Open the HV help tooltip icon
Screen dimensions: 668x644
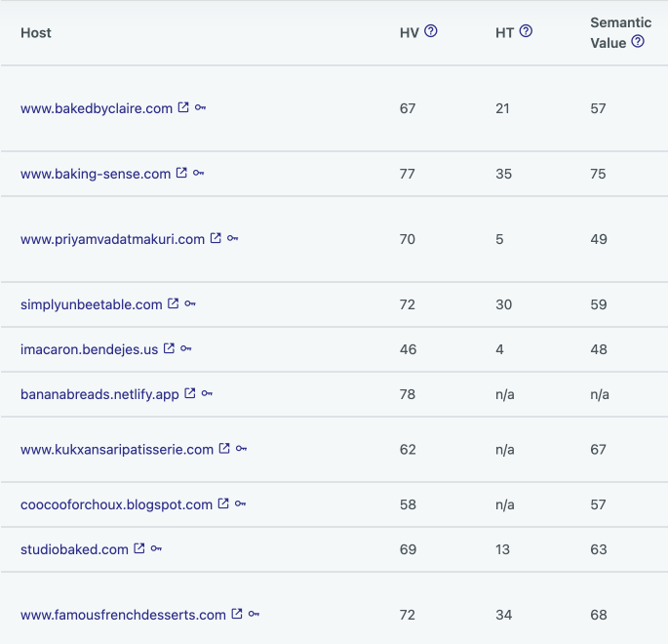(x=431, y=31)
